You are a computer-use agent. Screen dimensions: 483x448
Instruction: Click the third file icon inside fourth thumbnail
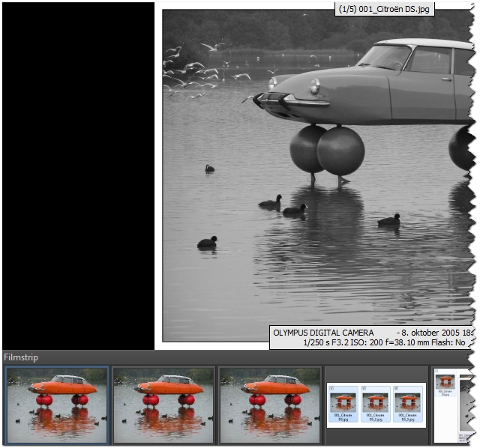[408, 405]
